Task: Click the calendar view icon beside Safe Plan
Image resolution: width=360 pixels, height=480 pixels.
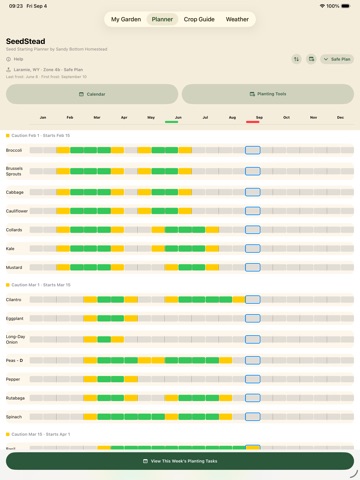Action: tap(311, 59)
